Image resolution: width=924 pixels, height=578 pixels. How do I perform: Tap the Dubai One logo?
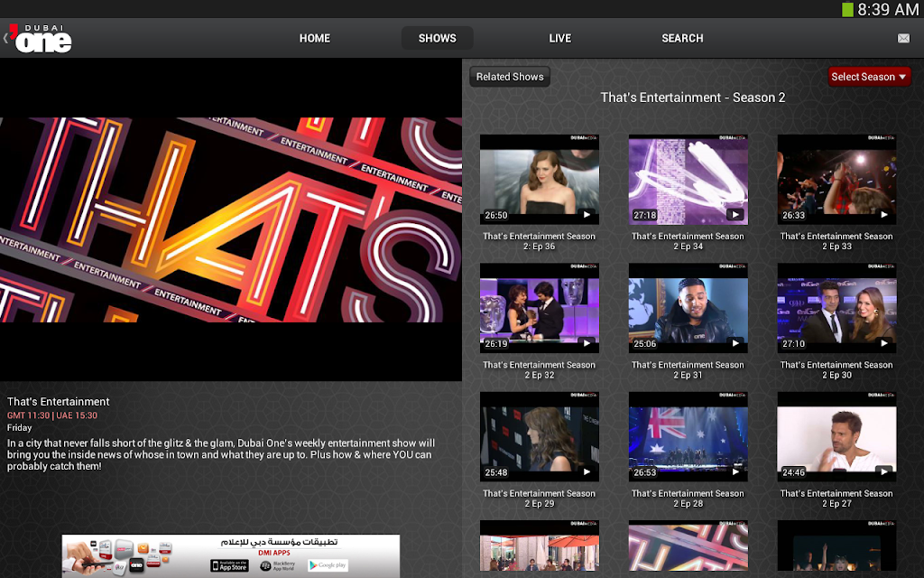pos(40,39)
